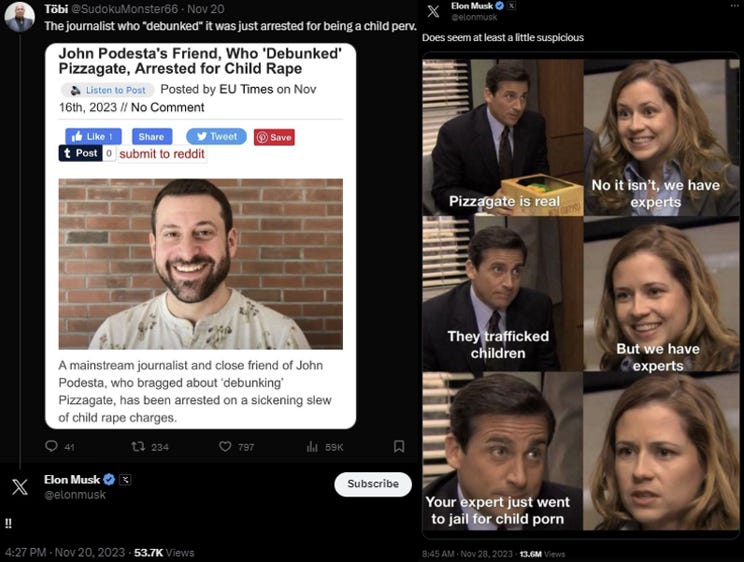Click the Nov 20 tweet timestamp

tap(205, 9)
